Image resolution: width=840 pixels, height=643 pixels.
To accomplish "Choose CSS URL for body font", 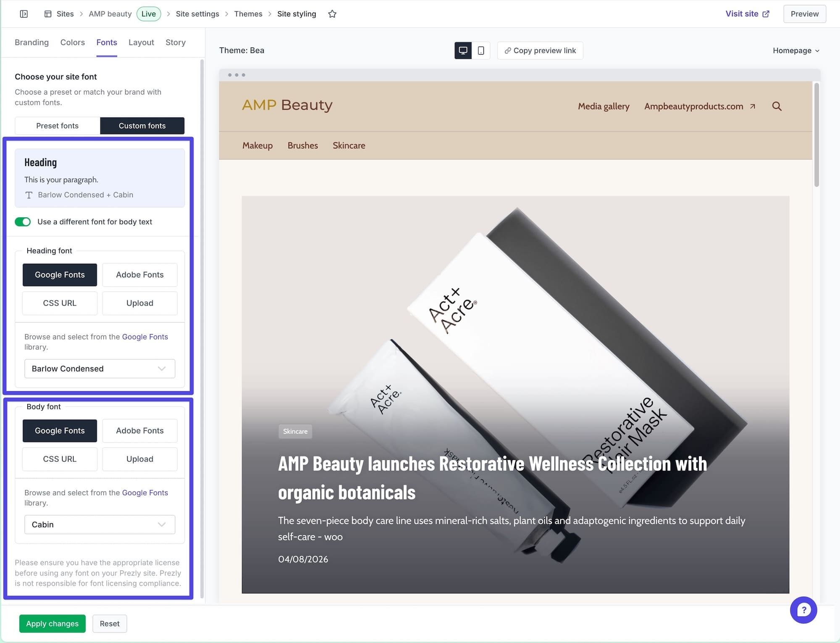I will pyautogui.click(x=60, y=459).
